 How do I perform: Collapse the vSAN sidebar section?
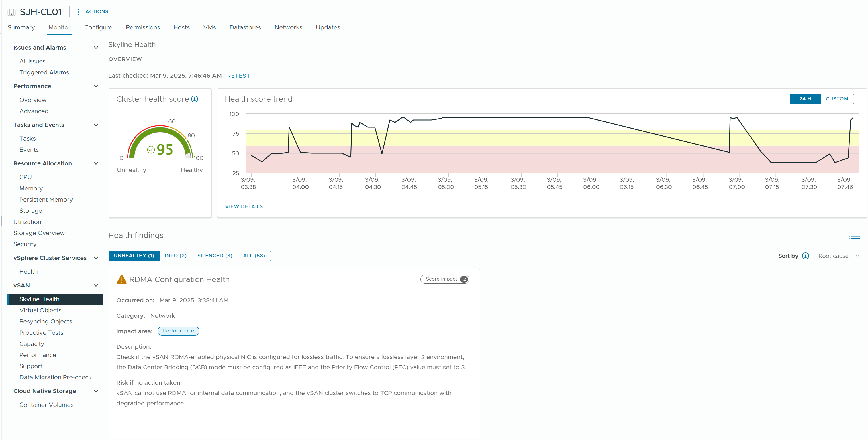pos(96,285)
